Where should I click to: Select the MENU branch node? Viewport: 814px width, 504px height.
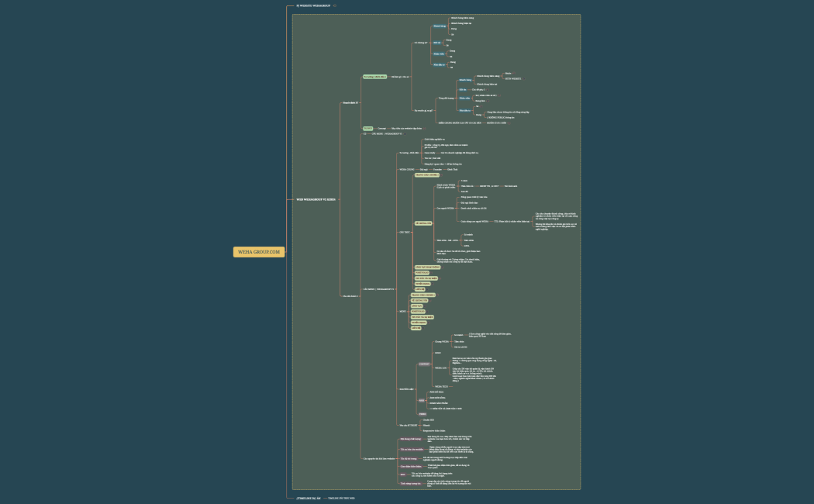click(x=402, y=311)
